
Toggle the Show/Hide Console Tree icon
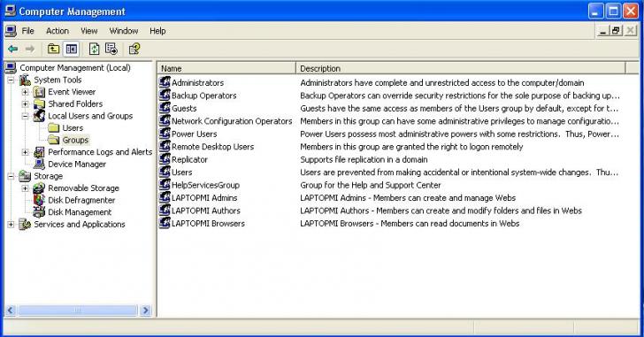click(71, 50)
